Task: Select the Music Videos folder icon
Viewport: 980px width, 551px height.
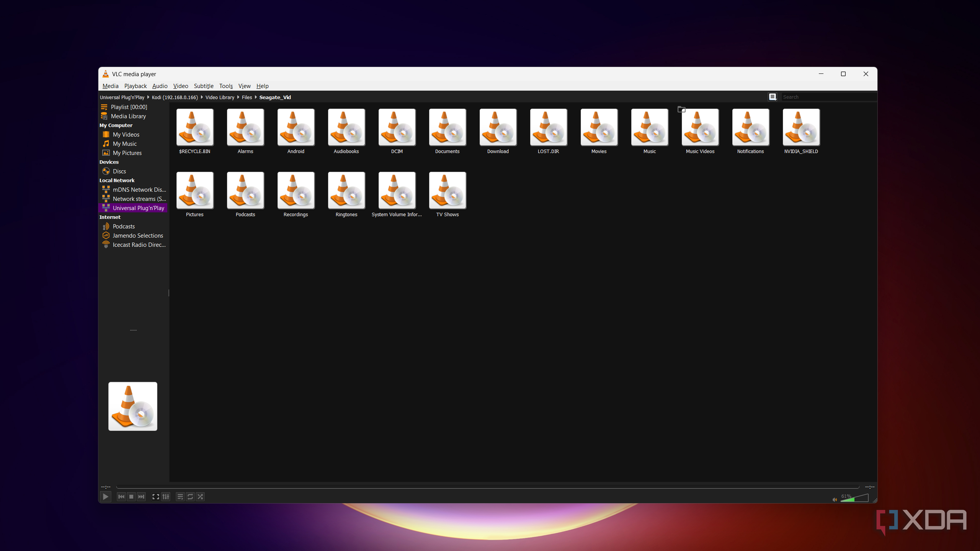Action: 700,127
